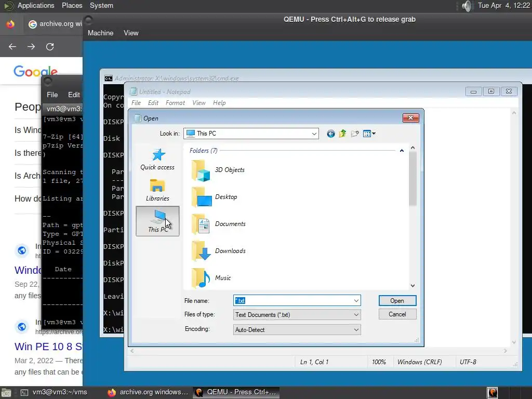Select the 3D Objects folder
532x399 pixels.
218,170
